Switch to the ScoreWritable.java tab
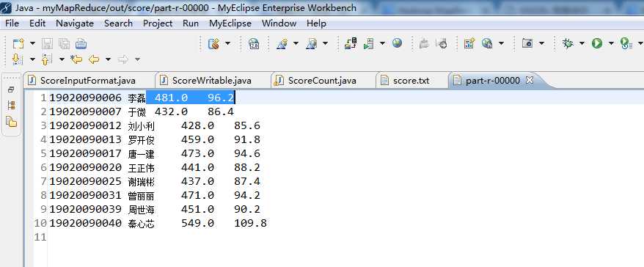The height and width of the screenshot is (267, 644). [x=211, y=81]
